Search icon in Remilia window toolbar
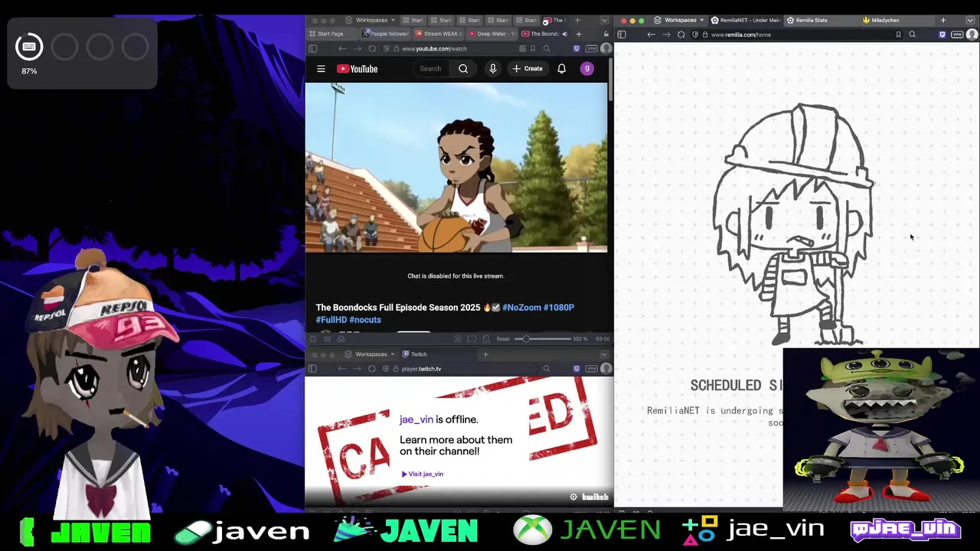The height and width of the screenshot is (551, 980). tap(912, 34)
